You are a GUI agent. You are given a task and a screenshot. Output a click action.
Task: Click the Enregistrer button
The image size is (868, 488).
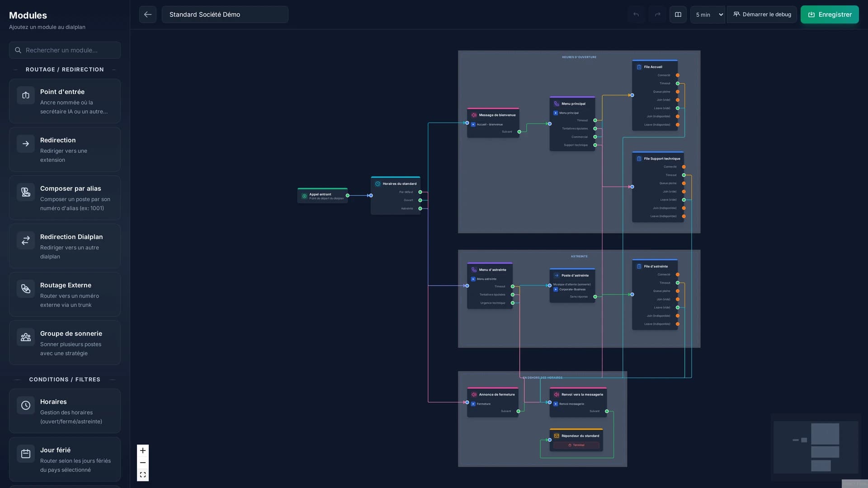(x=830, y=14)
